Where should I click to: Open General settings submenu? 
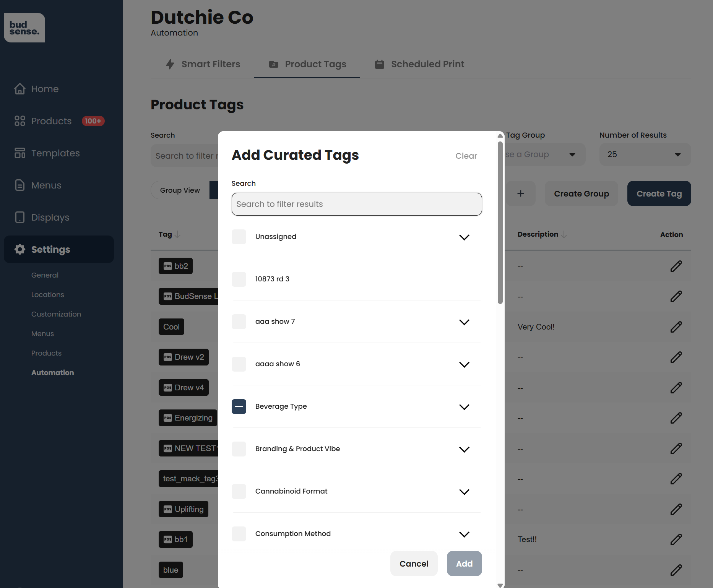coord(45,275)
